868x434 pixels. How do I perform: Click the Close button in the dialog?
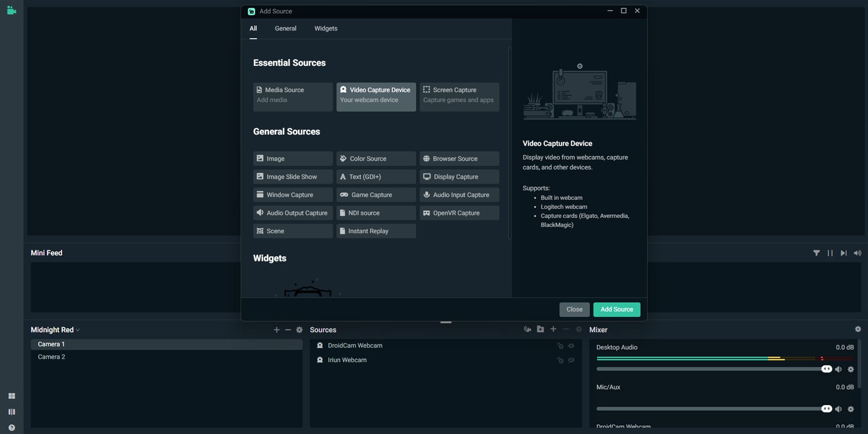pyautogui.click(x=575, y=309)
